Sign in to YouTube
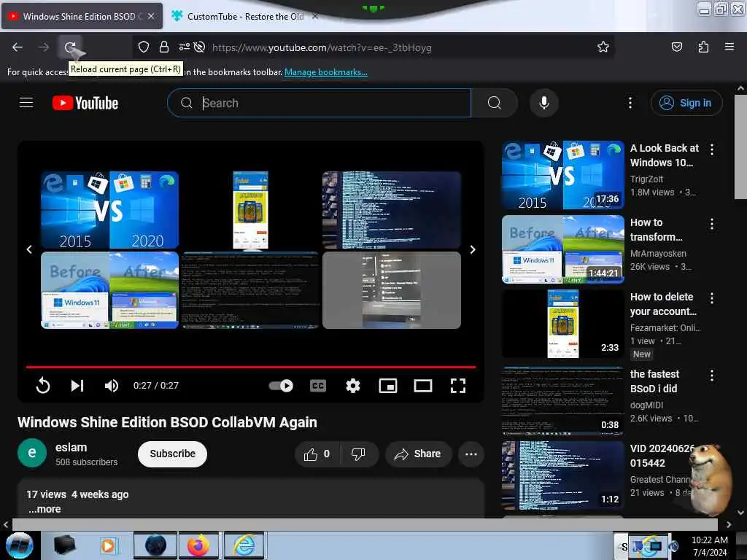Image resolution: width=747 pixels, height=560 pixels. click(686, 103)
